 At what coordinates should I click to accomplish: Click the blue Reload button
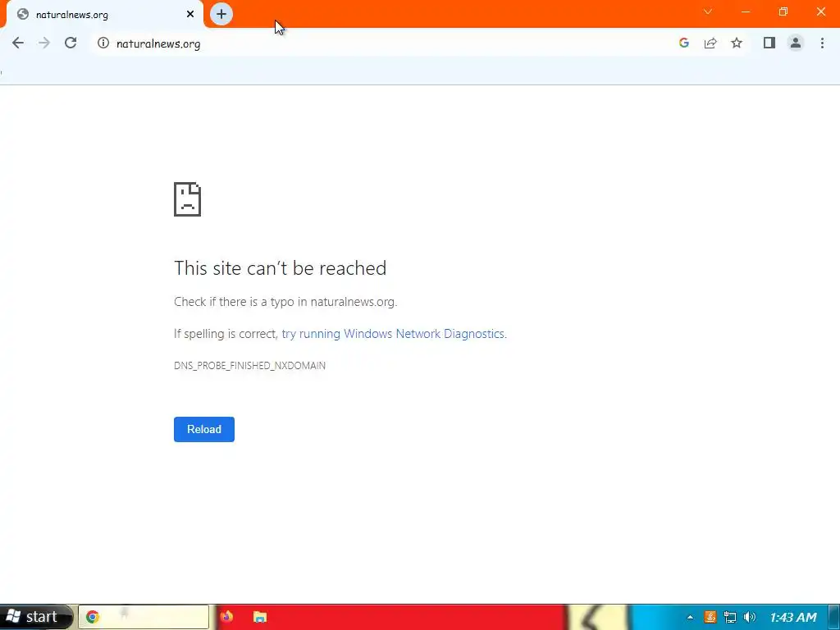pyautogui.click(x=204, y=429)
